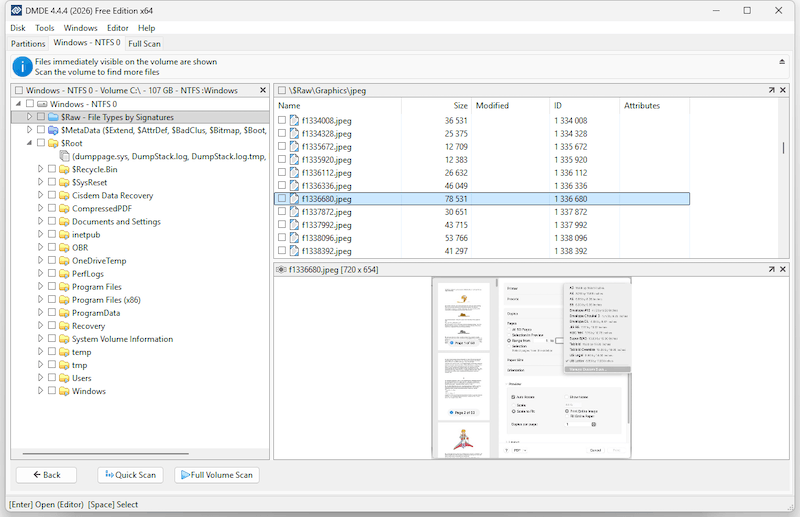Open the Help menu

(x=146, y=28)
